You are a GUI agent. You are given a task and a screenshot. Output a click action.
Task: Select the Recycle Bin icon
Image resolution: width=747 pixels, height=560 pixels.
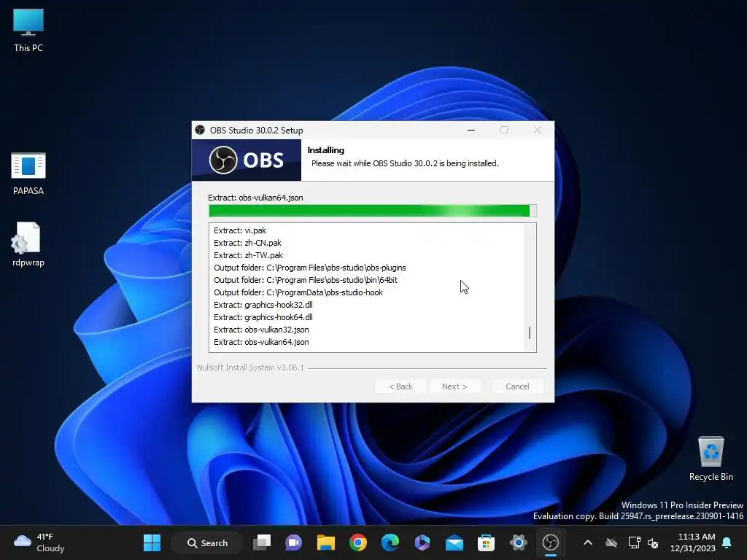711,459
